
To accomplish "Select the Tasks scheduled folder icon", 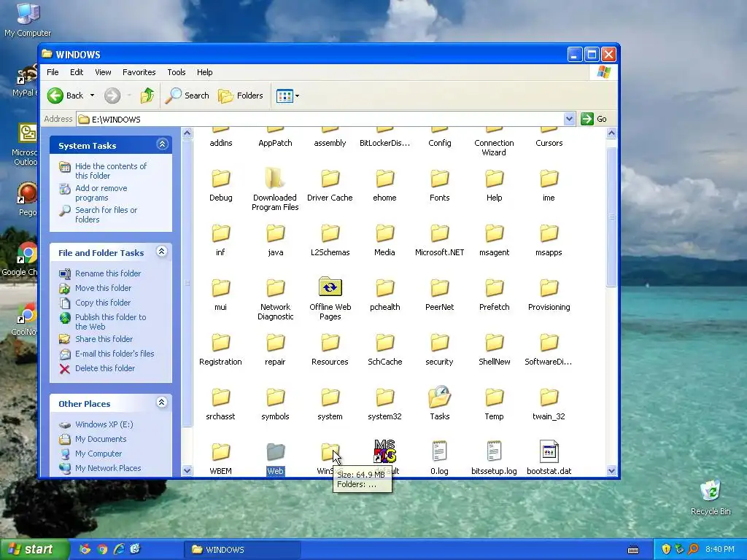I will (439, 397).
